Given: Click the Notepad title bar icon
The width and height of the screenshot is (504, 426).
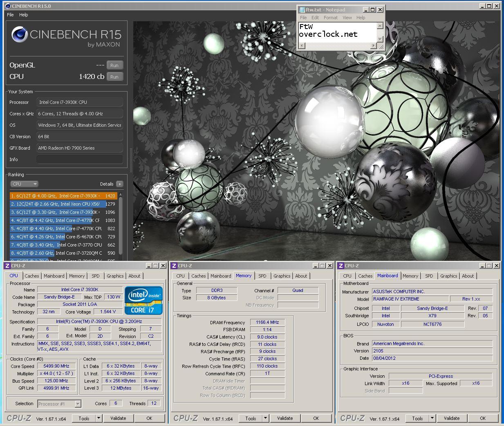Looking at the screenshot, I should coord(302,9).
